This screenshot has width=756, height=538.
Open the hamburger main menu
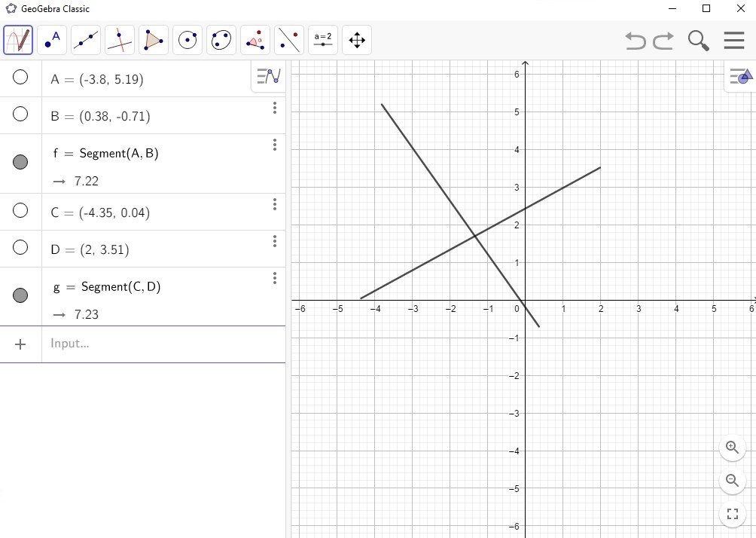click(734, 41)
